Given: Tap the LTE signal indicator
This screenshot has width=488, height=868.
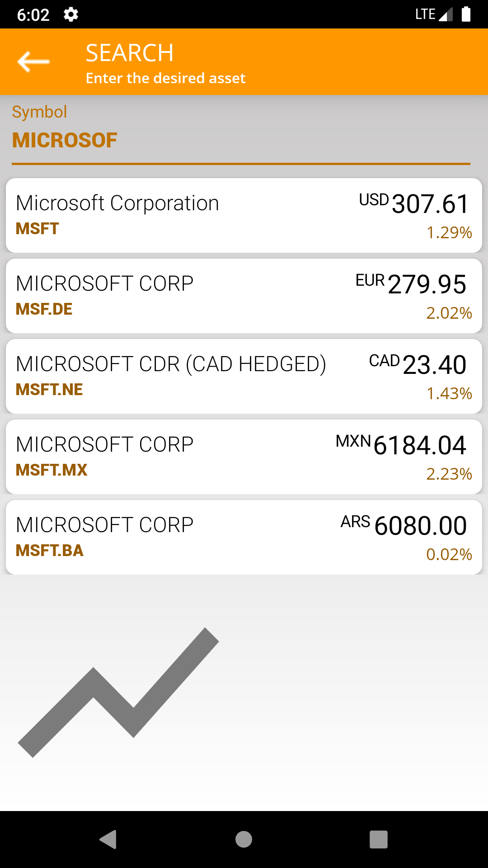Looking at the screenshot, I should click(x=433, y=14).
